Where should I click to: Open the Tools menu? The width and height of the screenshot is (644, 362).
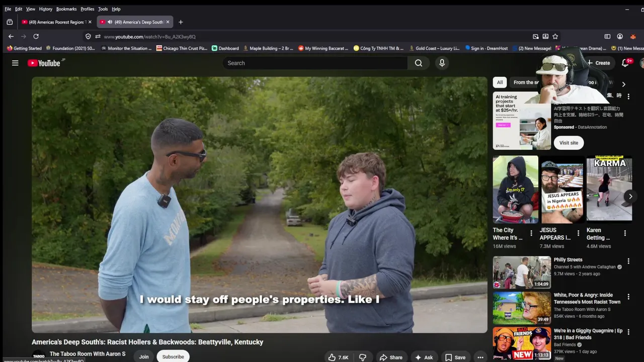(x=103, y=9)
